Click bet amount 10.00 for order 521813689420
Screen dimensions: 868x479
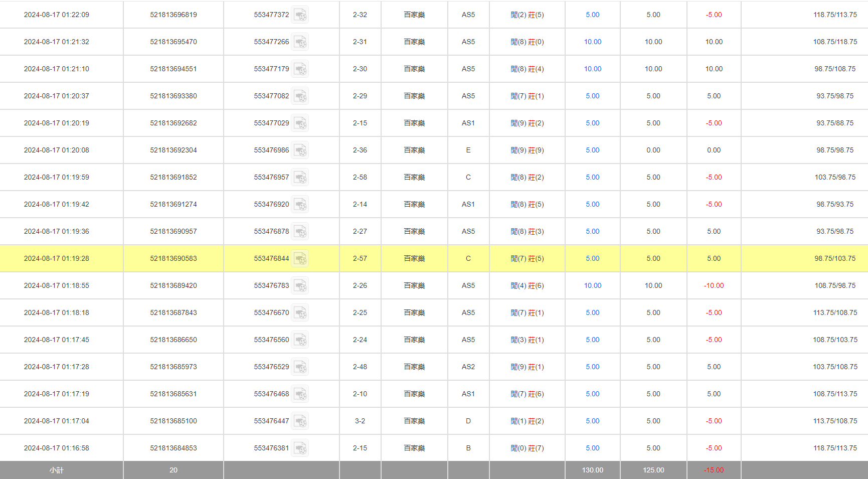(x=592, y=286)
